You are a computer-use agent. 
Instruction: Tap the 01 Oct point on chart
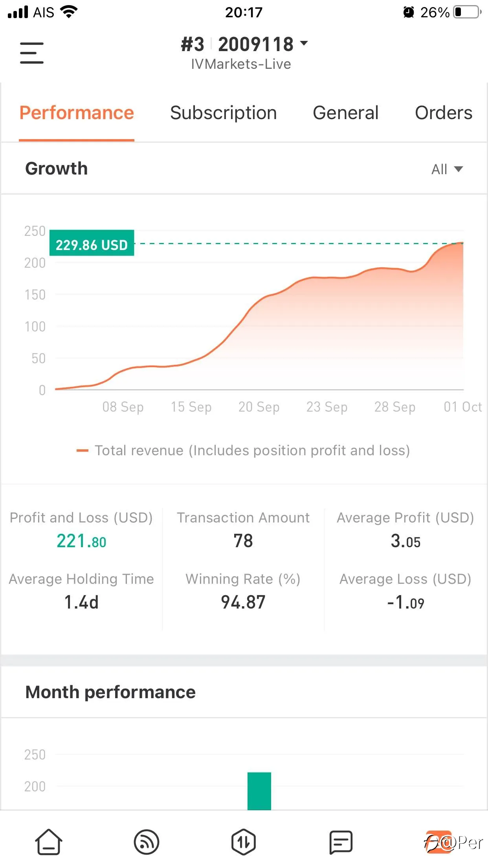(x=463, y=243)
